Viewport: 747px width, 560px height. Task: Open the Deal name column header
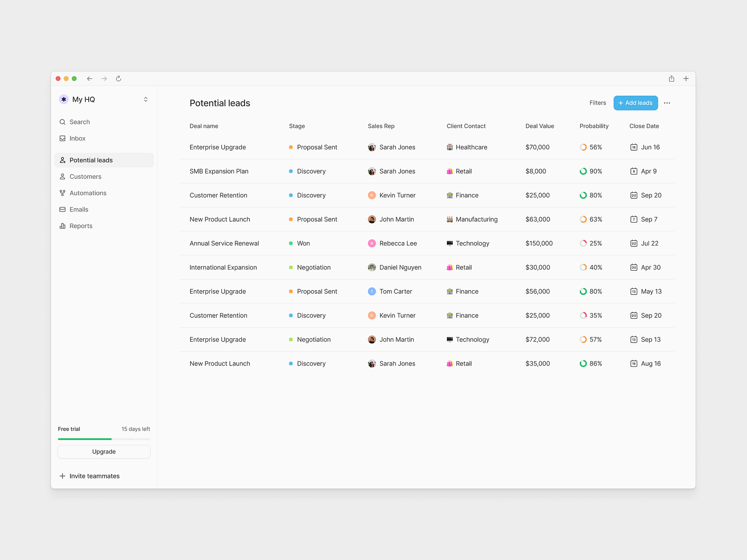[204, 126]
